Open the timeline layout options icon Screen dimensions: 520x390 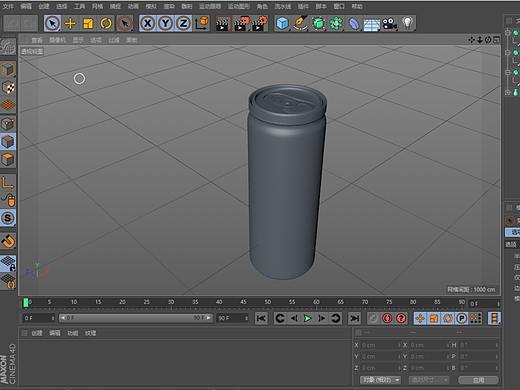[494, 318]
